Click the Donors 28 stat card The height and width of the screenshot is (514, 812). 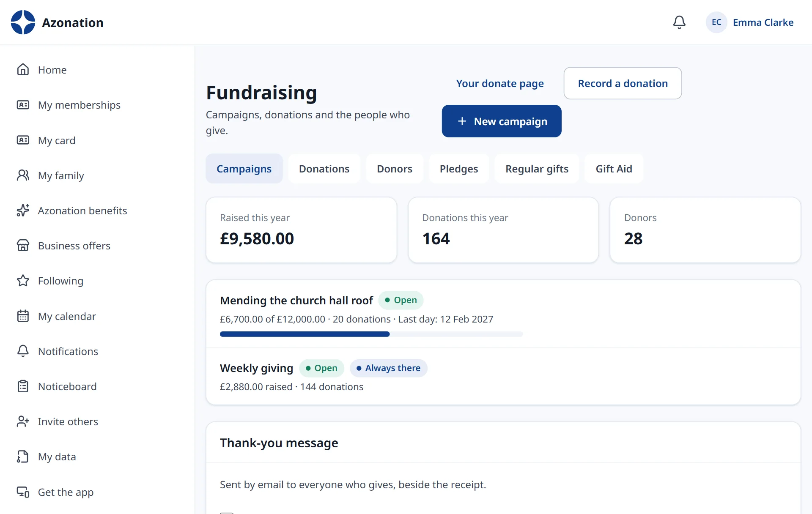tap(705, 230)
